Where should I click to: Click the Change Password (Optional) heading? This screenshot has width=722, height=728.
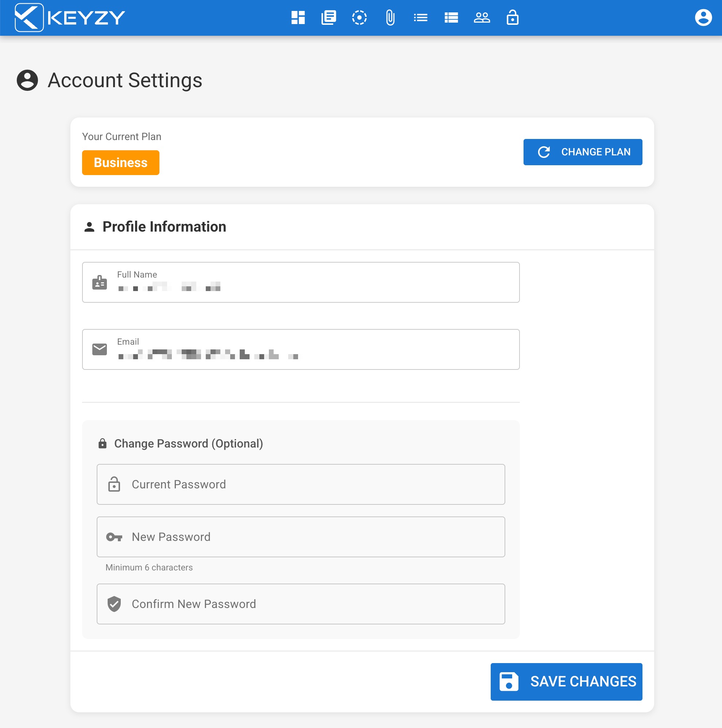tap(188, 444)
